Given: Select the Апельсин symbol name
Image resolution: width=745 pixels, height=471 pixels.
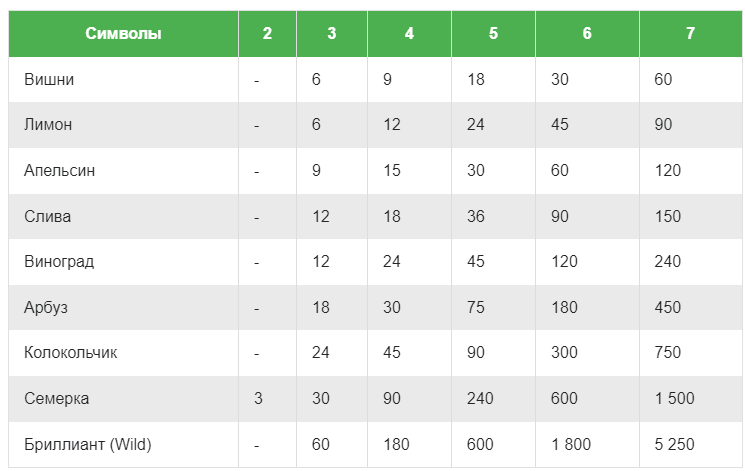Looking at the screenshot, I should click(x=59, y=170).
